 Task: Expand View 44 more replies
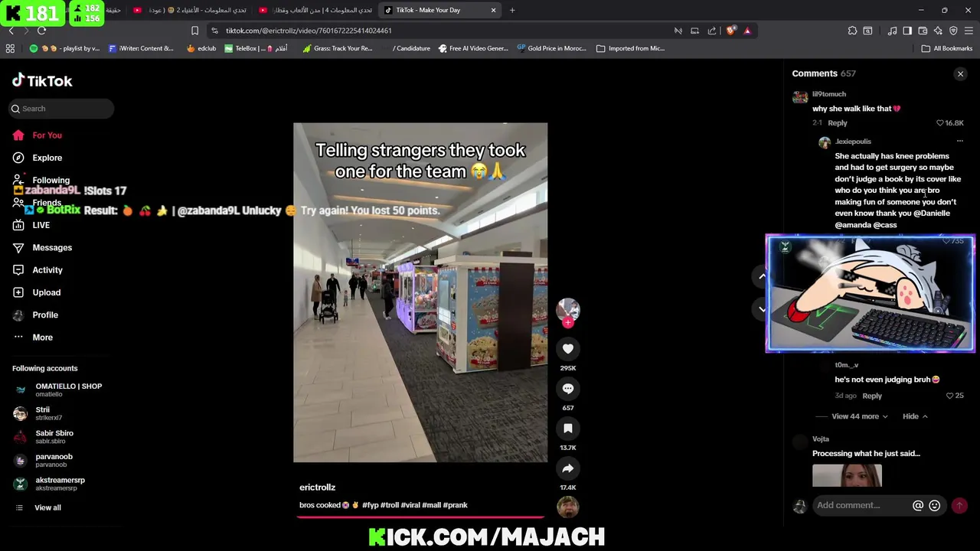860,416
